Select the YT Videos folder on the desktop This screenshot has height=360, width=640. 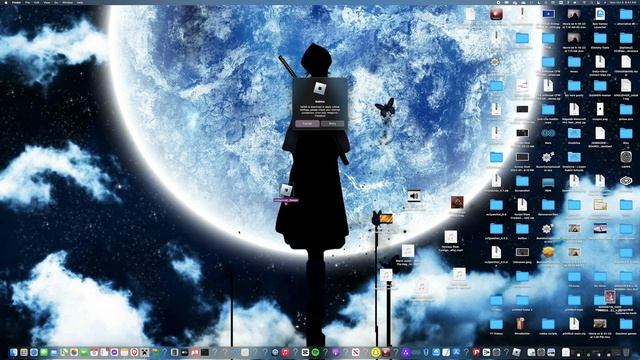[496, 324]
